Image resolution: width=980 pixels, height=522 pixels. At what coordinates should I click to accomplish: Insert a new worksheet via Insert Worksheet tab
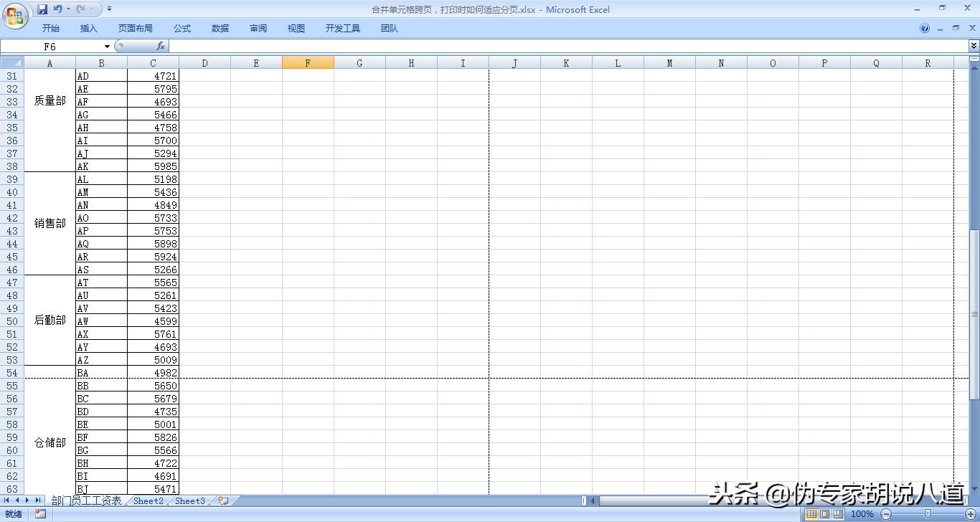(x=222, y=501)
